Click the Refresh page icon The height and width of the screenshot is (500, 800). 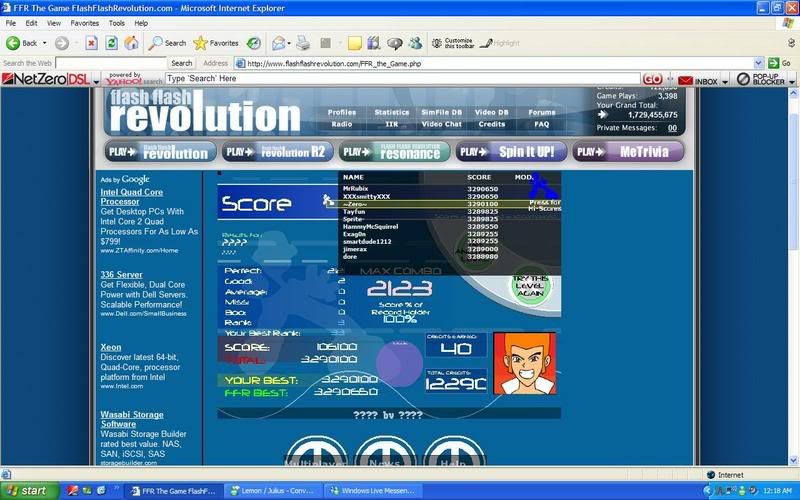[111, 43]
